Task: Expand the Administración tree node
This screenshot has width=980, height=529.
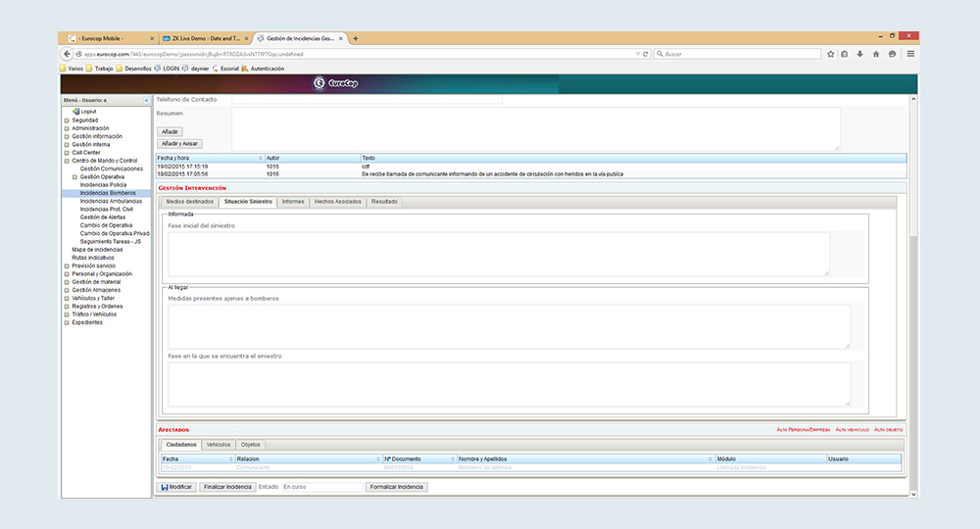Action: [67, 128]
